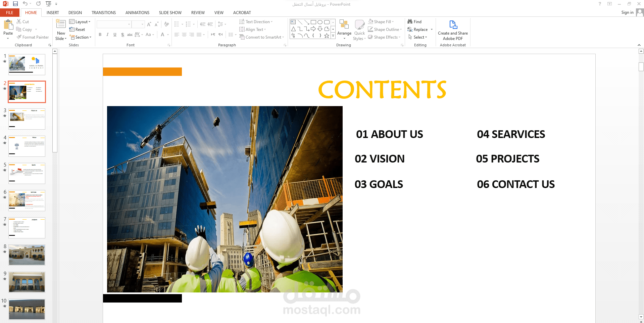
Task: Align text right
Action: coord(192,35)
